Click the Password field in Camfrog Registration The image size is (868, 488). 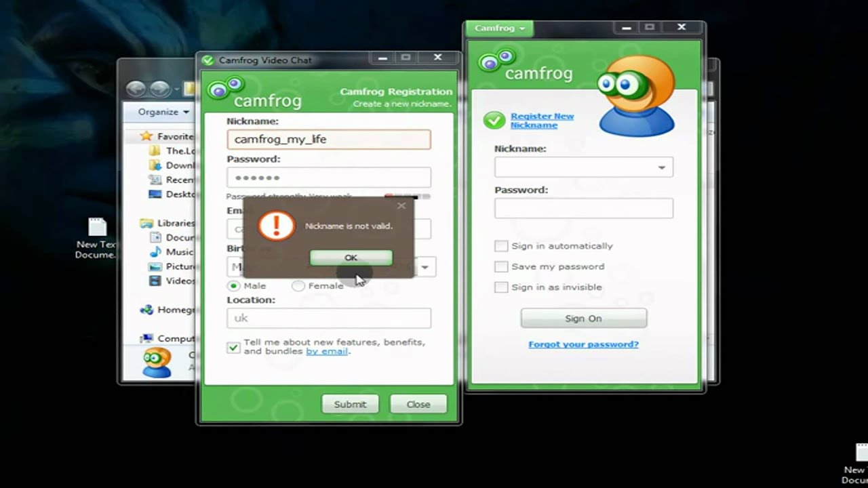(329, 177)
